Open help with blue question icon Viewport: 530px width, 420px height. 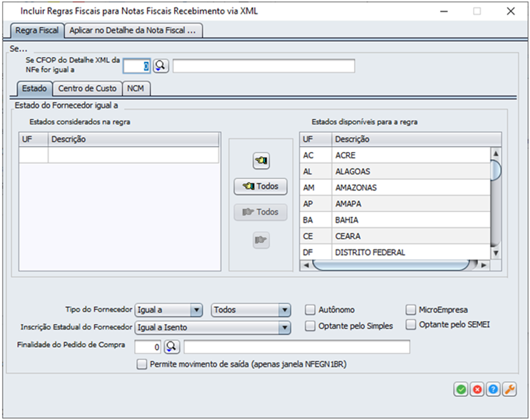point(493,389)
